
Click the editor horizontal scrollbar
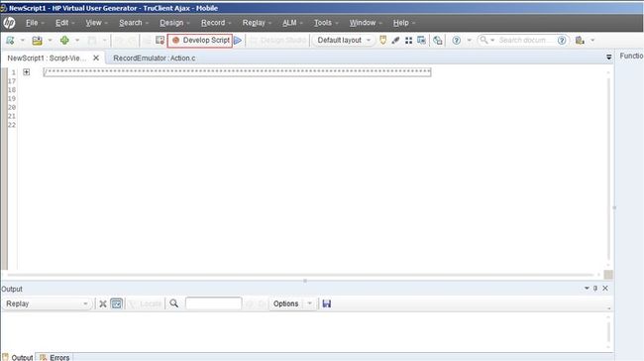(x=300, y=275)
